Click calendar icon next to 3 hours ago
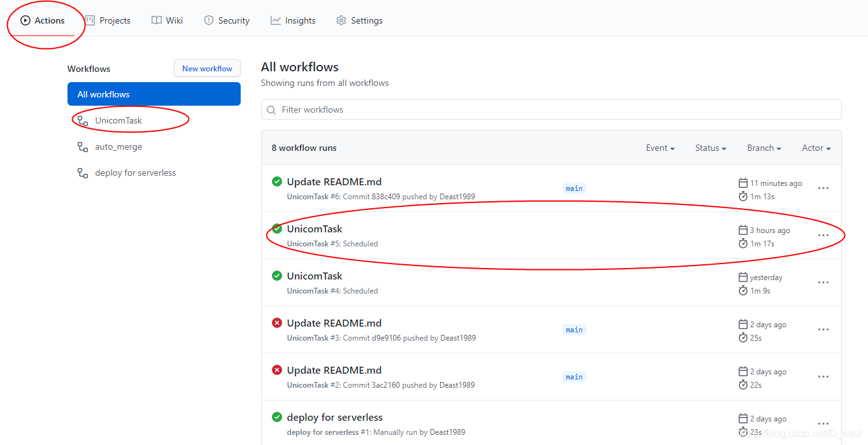This screenshot has height=445, width=868. [743, 230]
